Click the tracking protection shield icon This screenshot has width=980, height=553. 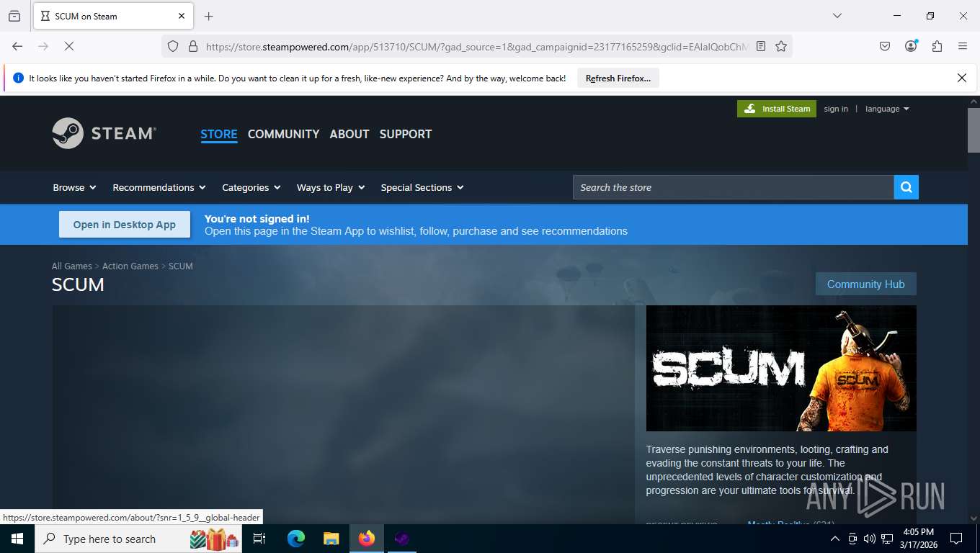tap(173, 46)
